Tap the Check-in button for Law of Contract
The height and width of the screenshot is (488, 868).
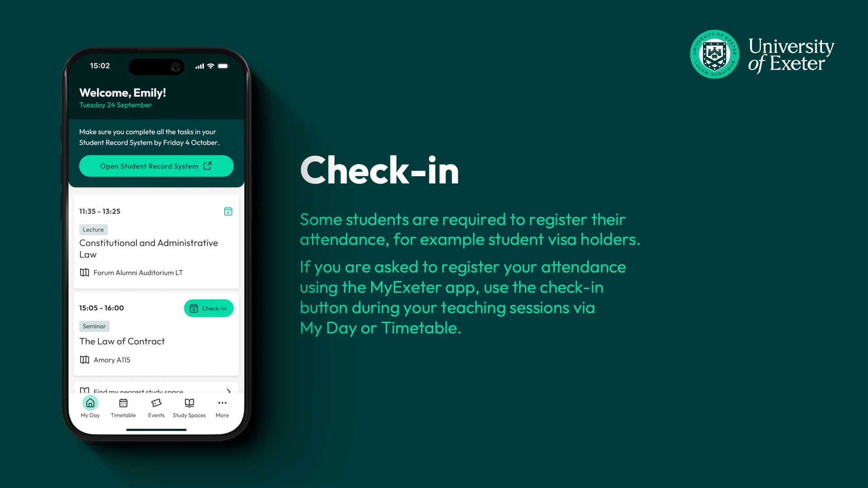(x=208, y=308)
